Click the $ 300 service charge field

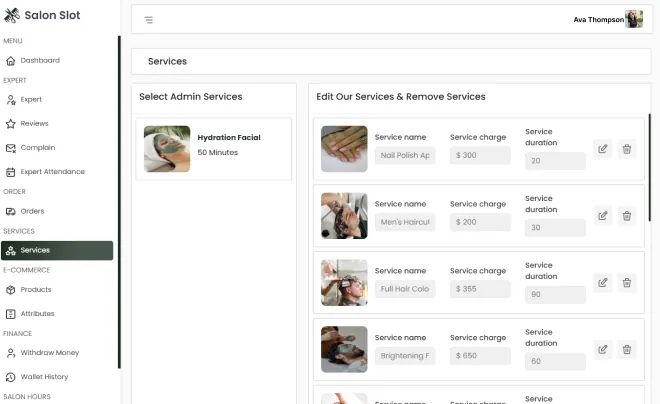point(480,155)
